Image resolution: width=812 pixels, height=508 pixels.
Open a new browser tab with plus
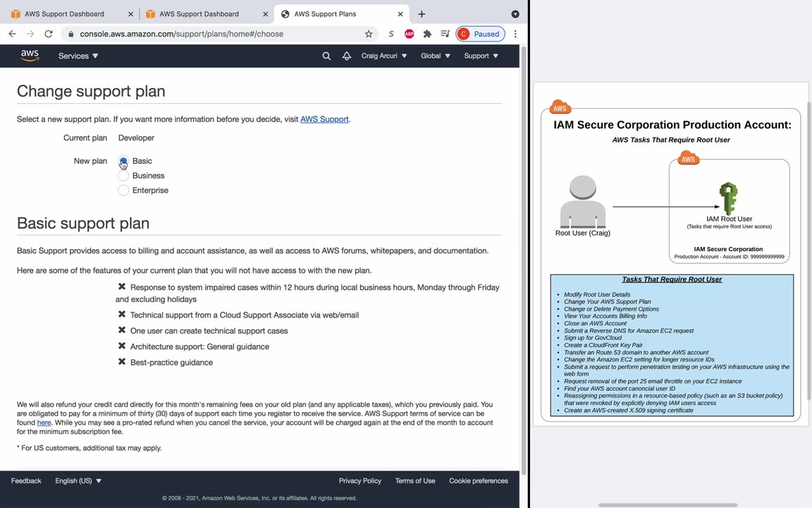[422, 14]
